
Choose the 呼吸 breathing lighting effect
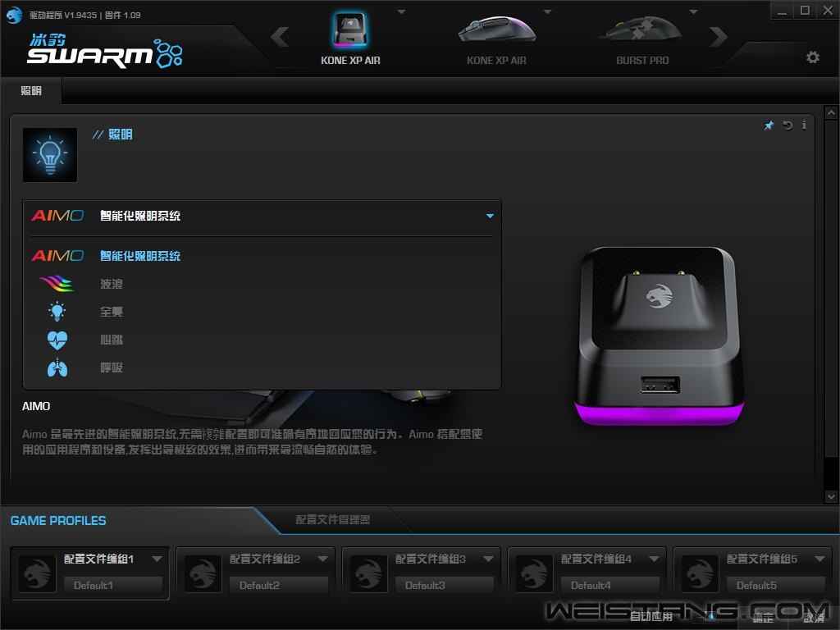point(262,367)
